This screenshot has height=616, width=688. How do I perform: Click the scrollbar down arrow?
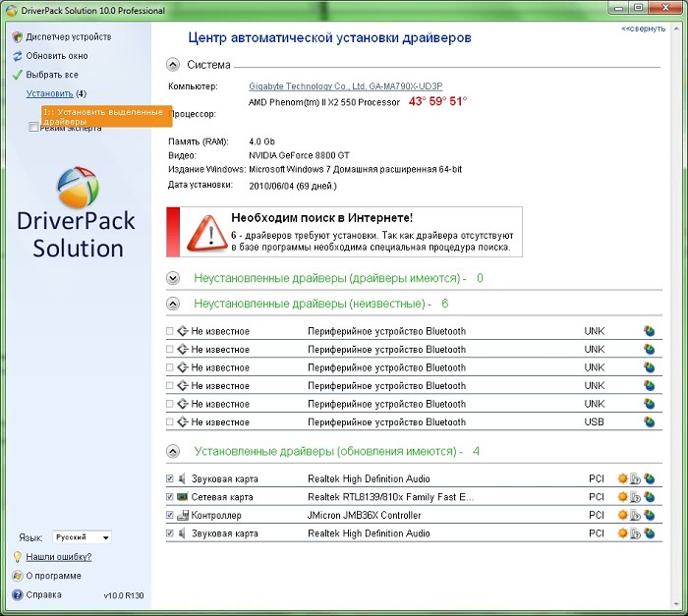pos(677,604)
